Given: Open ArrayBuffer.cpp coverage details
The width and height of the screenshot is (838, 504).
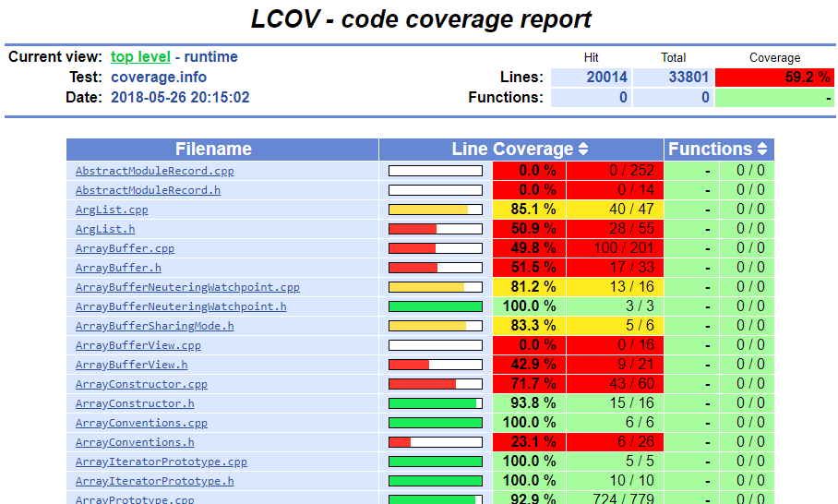Looking at the screenshot, I should pyautogui.click(x=126, y=248).
